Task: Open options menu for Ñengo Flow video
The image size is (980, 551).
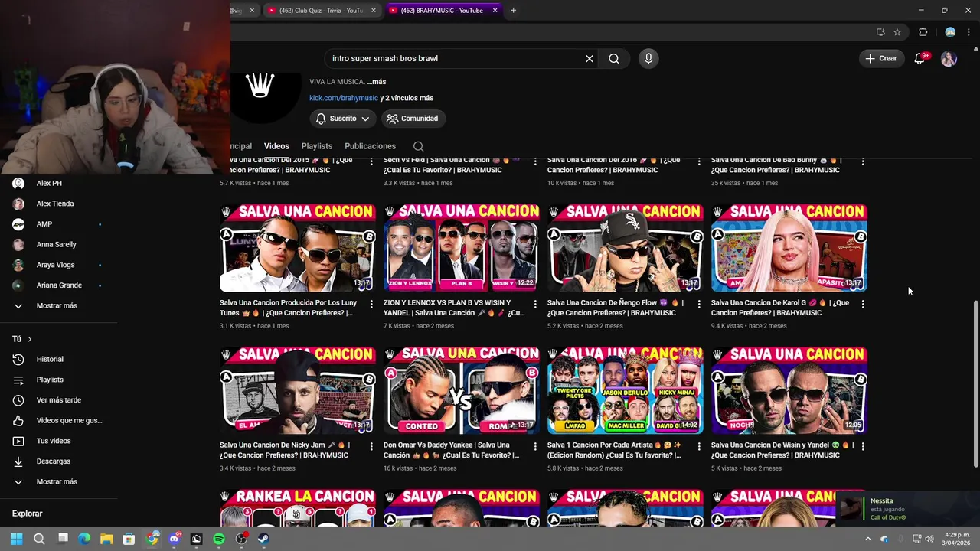Action: click(x=699, y=304)
